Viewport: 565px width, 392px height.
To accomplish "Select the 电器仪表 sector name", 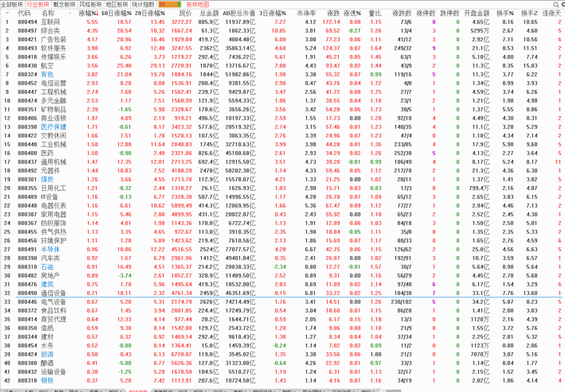I will coord(54,205).
